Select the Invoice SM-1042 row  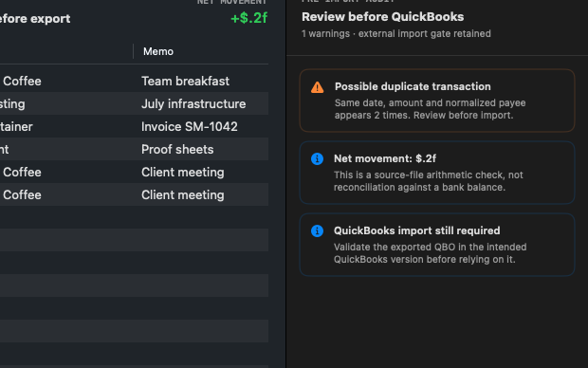pos(134,127)
